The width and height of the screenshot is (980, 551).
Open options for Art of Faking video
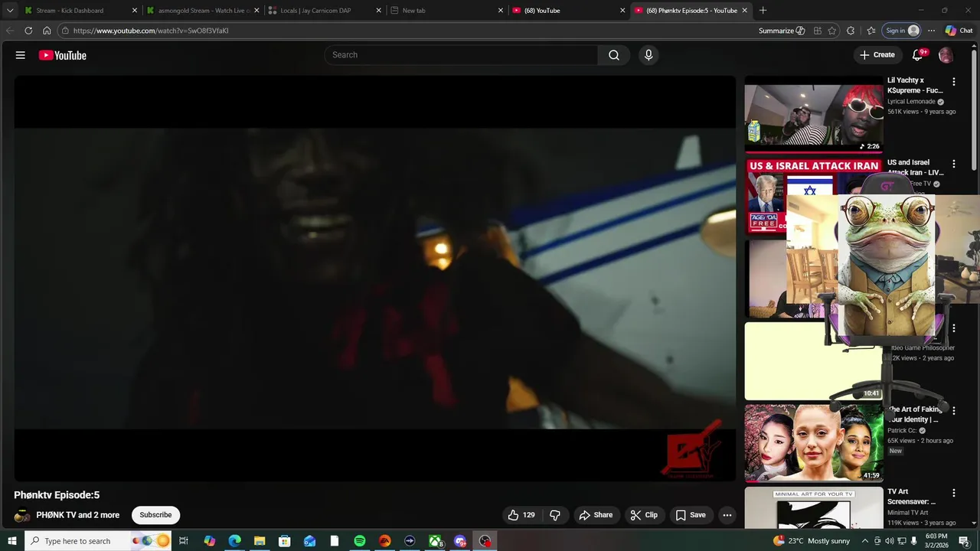click(x=953, y=411)
